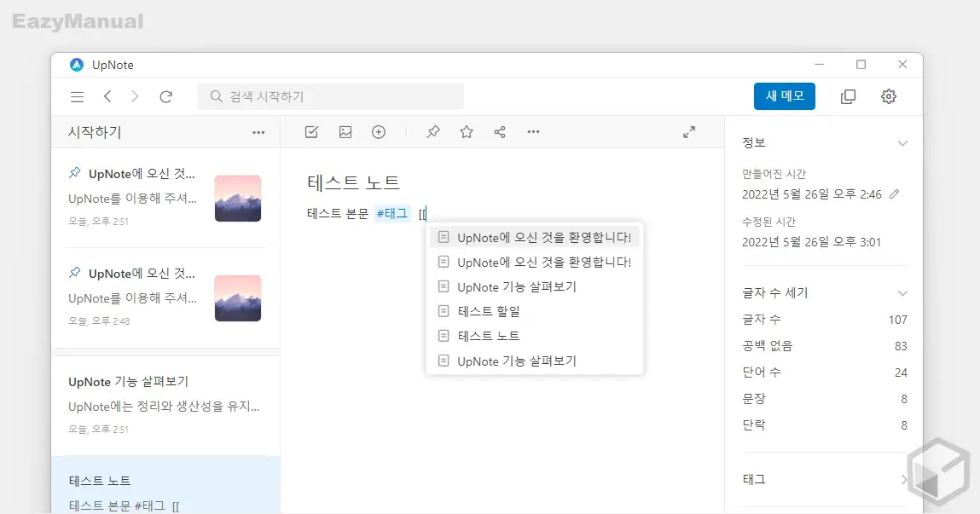Pin the note with the pin icon
This screenshot has height=514, width=980.
pyautogui.click(x=433, y=132)
